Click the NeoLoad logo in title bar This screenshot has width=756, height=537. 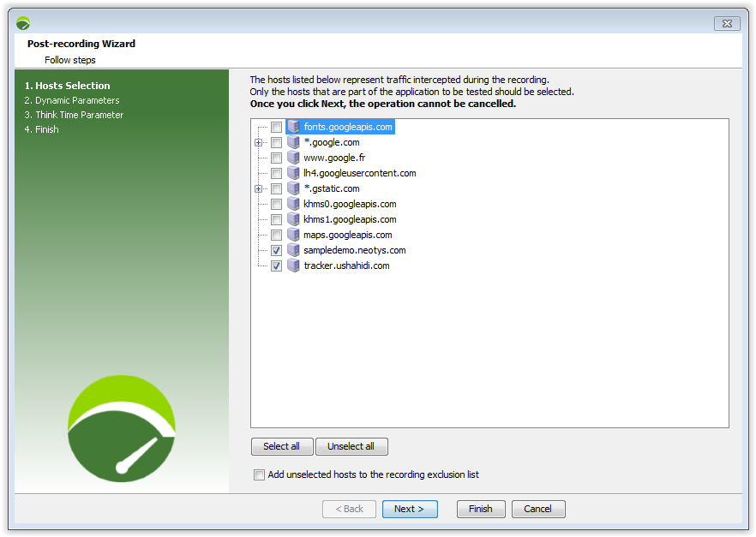[23, 23]
